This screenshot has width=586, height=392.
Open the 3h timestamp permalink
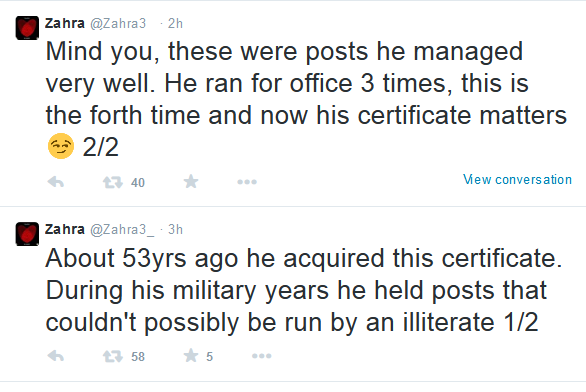[x=175, y=229]
